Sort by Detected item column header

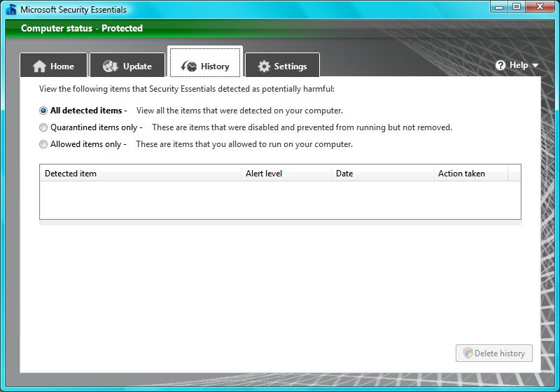click(x=141, y=174)
